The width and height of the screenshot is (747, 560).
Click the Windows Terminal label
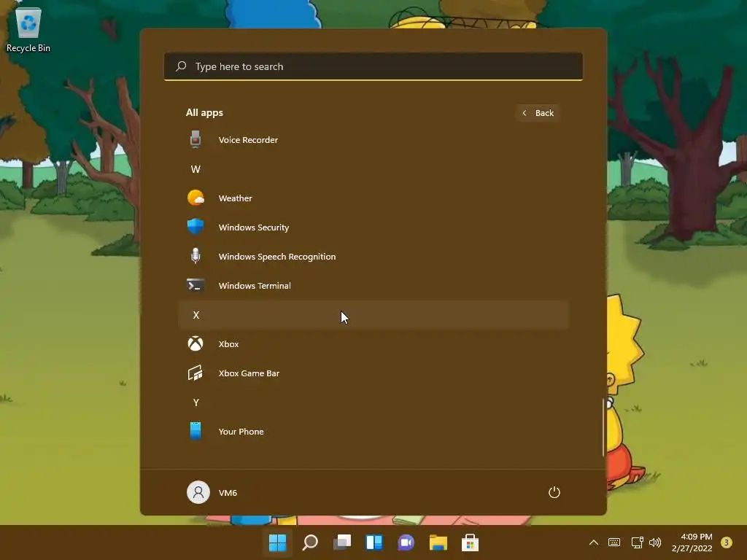pyautogui.click(x=255, y=286)
